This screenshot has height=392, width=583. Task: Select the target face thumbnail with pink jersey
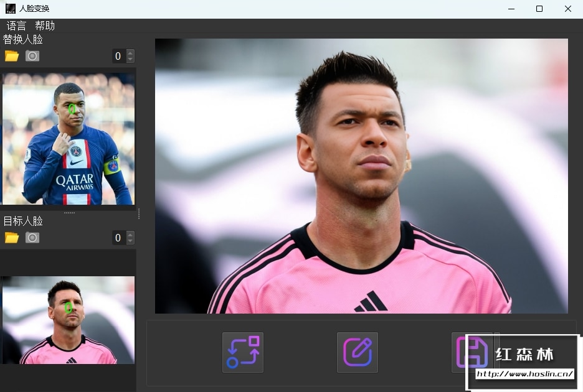(69, 320)
